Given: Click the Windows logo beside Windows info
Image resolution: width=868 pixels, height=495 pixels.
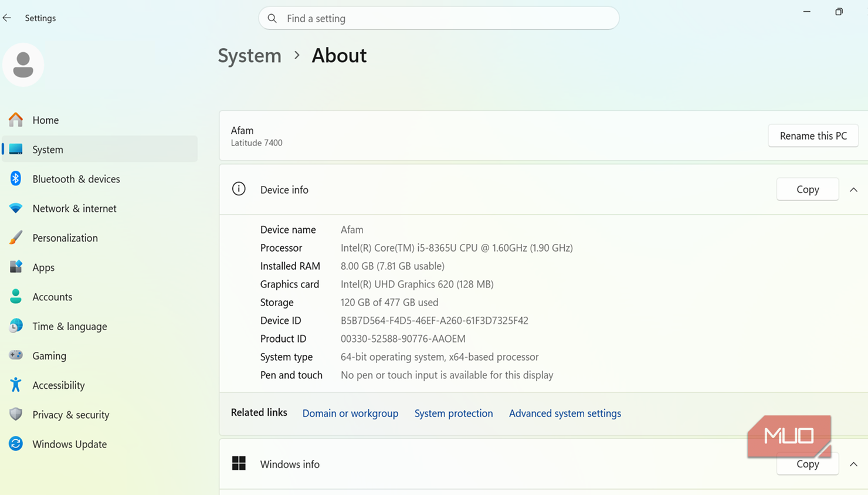Looking at the screenshot, I should pyautogui.click(x=239, y=463).
